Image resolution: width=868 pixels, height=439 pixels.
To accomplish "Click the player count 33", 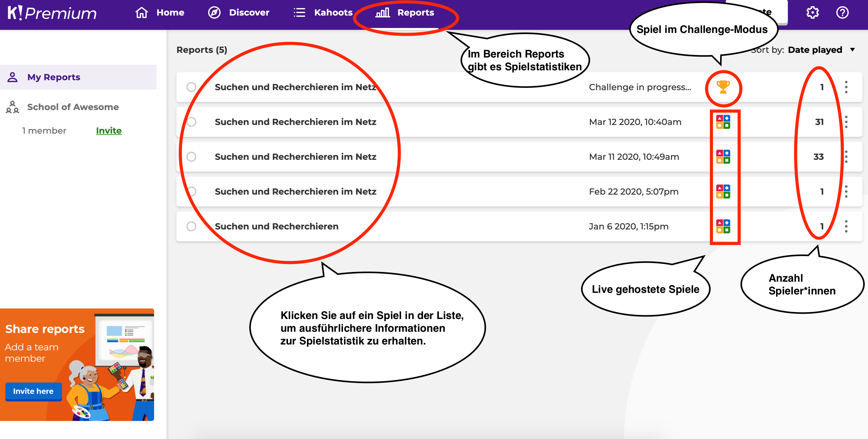I will click(819, 157).
